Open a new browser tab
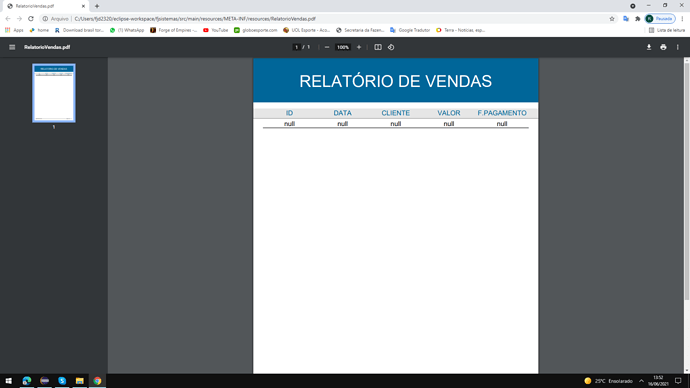The width and height of the screenshot is (690, 388). [97, 6]
